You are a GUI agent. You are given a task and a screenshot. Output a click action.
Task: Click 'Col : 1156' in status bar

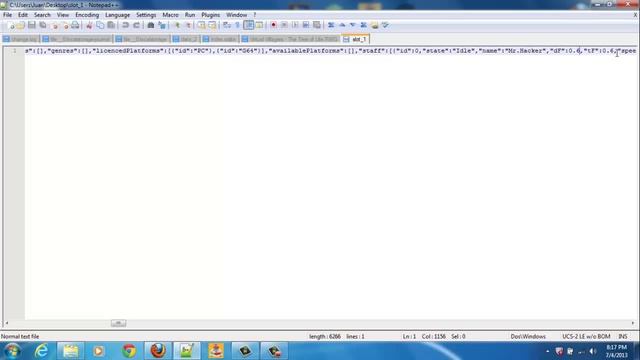click(x=433, y=336)
